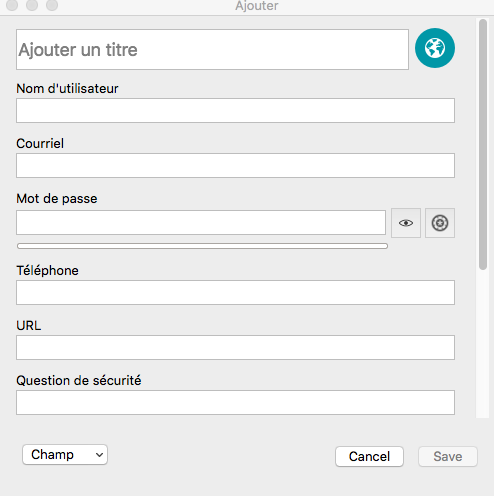Focus the Ajouter un titre field

(x=212, y=49)
